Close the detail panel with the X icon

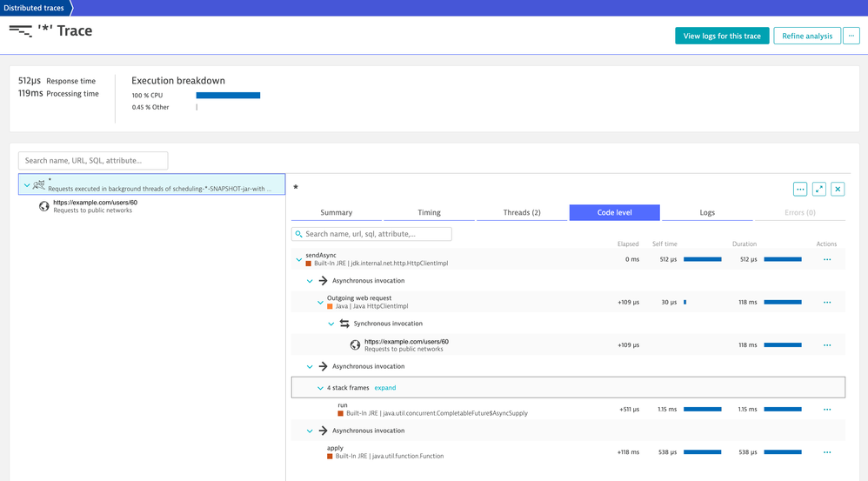pyautogui.click(x=838, y=189)
